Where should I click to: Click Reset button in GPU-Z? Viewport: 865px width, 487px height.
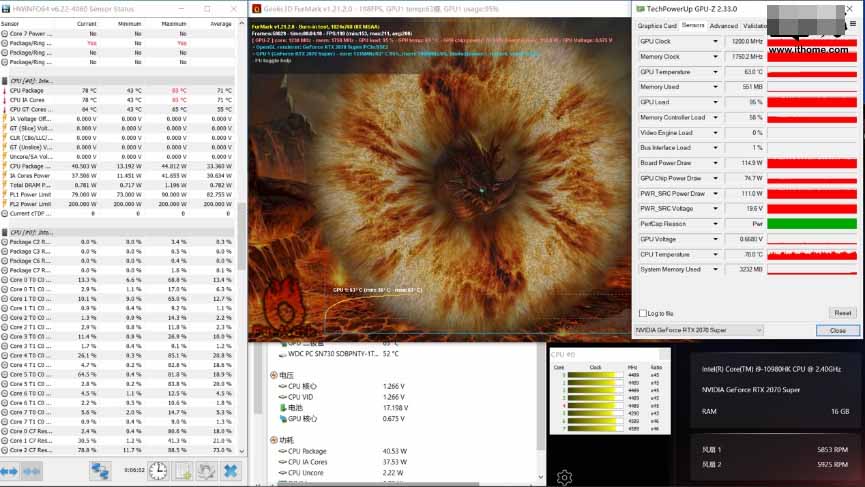click(x=842, y=313)
